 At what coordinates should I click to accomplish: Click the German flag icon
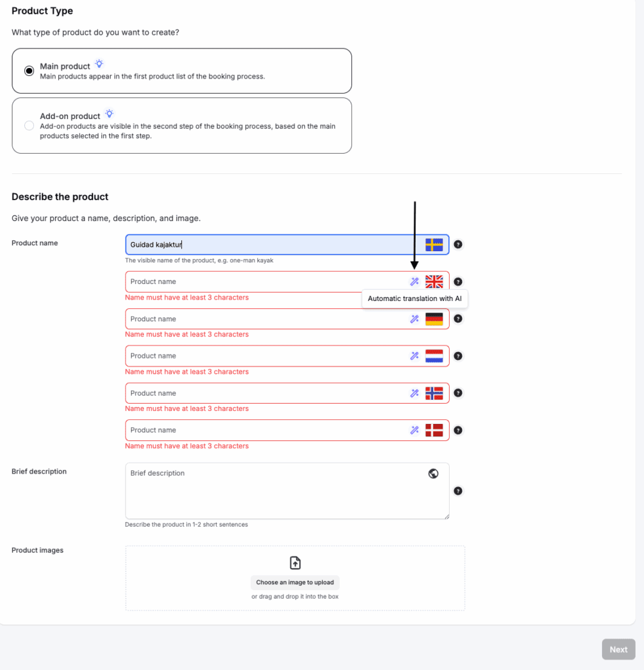[x=434, y=319]
